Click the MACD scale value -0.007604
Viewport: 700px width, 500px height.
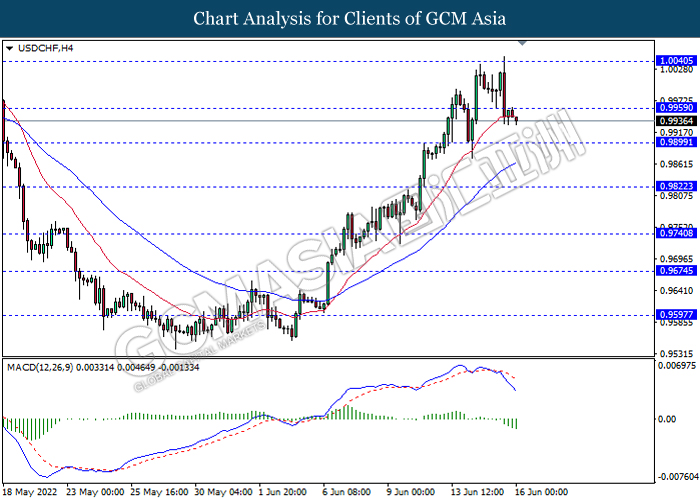pos(678,477)
